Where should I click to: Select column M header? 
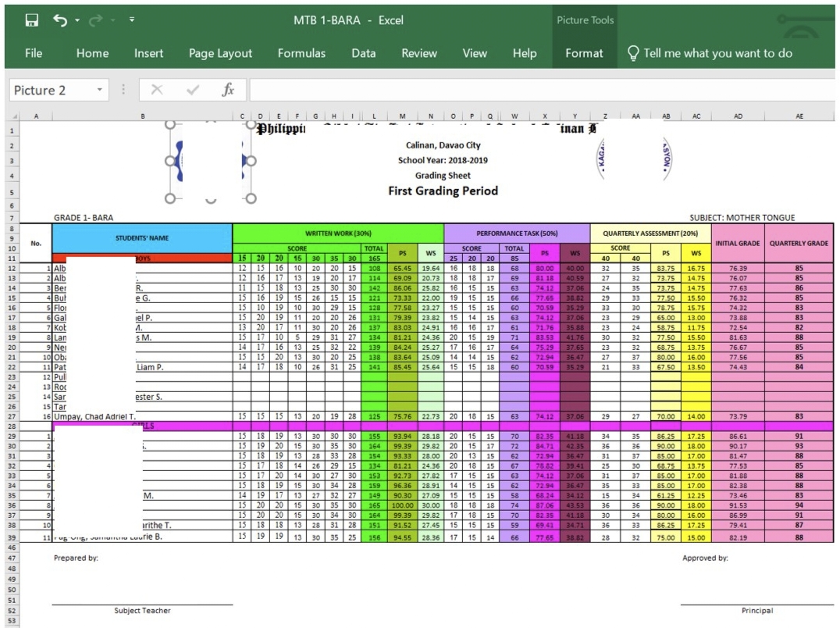(x=402, y=116)
